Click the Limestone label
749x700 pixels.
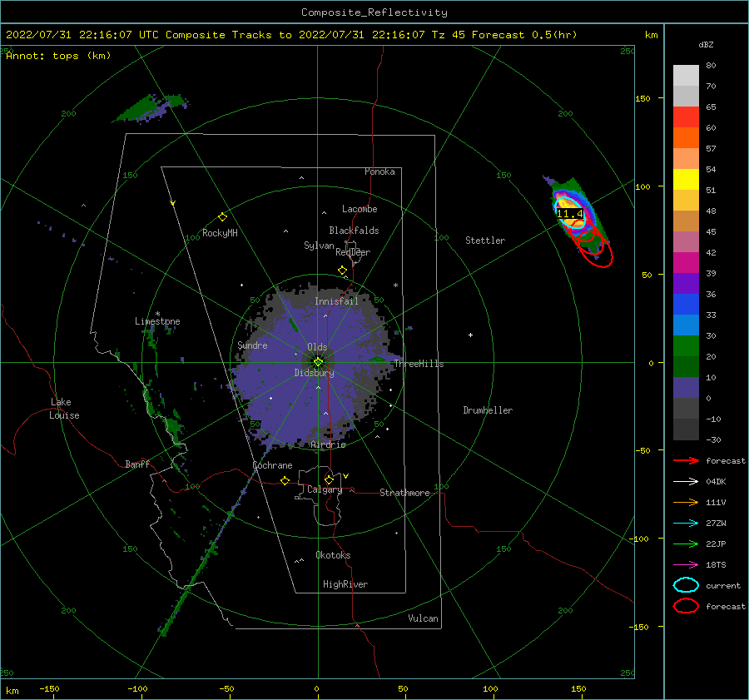click(157, 321)
